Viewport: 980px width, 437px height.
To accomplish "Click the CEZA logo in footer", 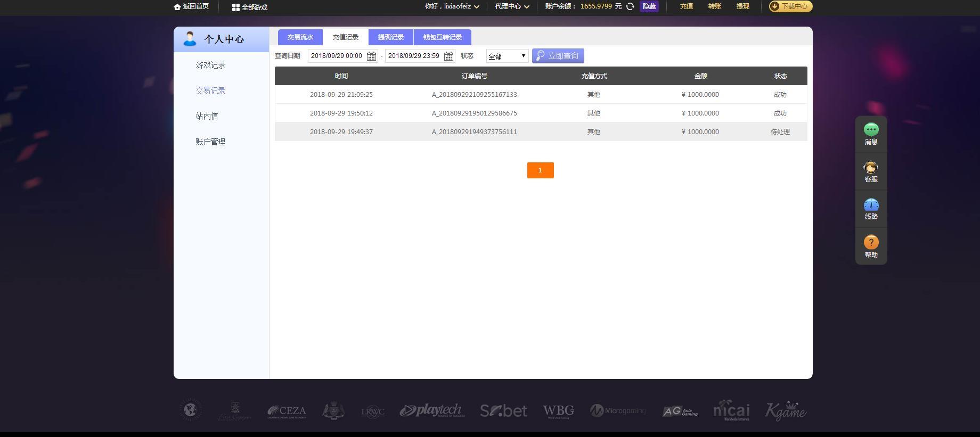I will pyautogui.click(x=287, y=411).
